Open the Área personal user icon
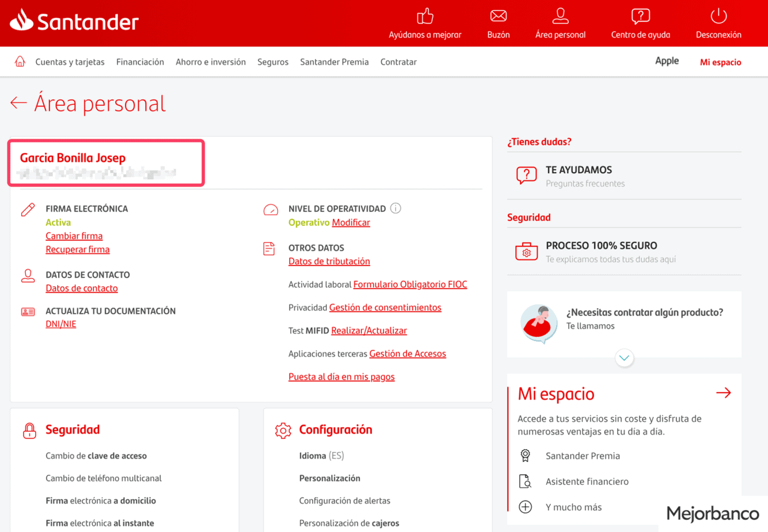The width and height of the screenshot is (768, 532). point(560,16)
